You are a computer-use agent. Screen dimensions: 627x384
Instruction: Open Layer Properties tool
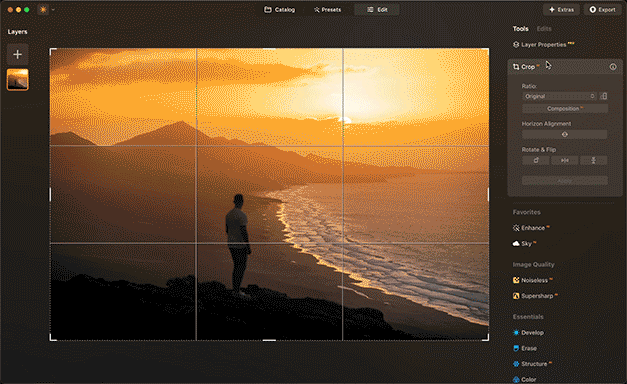click(x=543, y=44)
